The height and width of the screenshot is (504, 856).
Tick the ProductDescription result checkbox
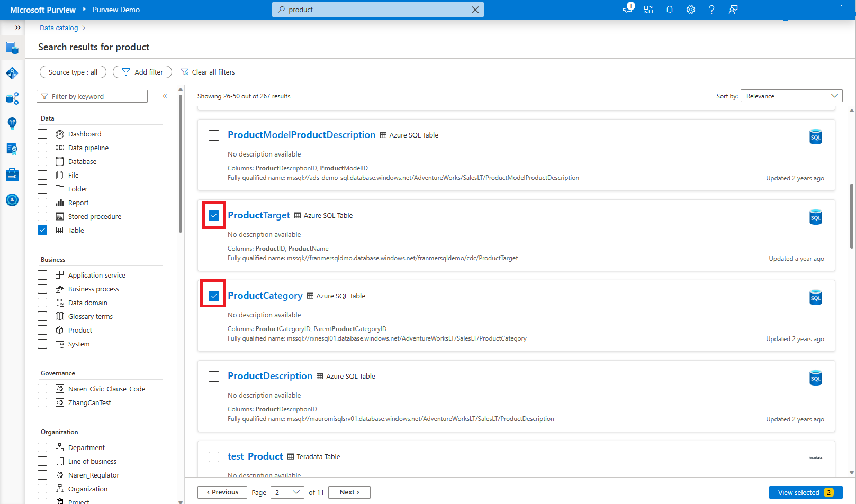[x=214, y=377]
